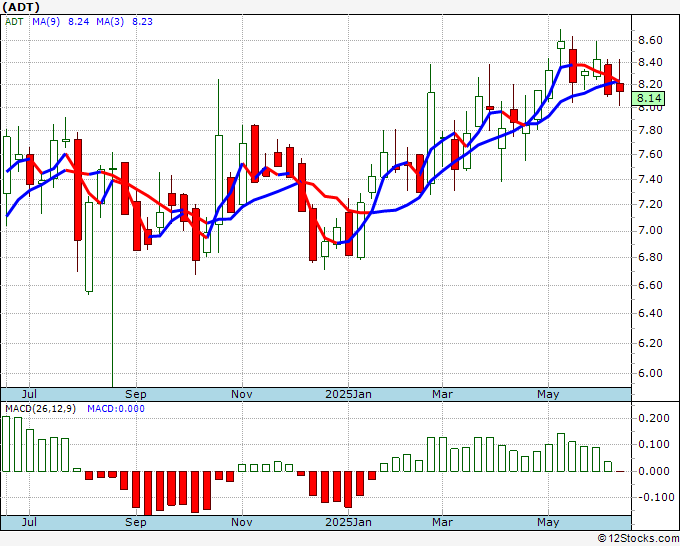Click the 6.00 price axis label

pyautogui.click(x=650, y=373)
